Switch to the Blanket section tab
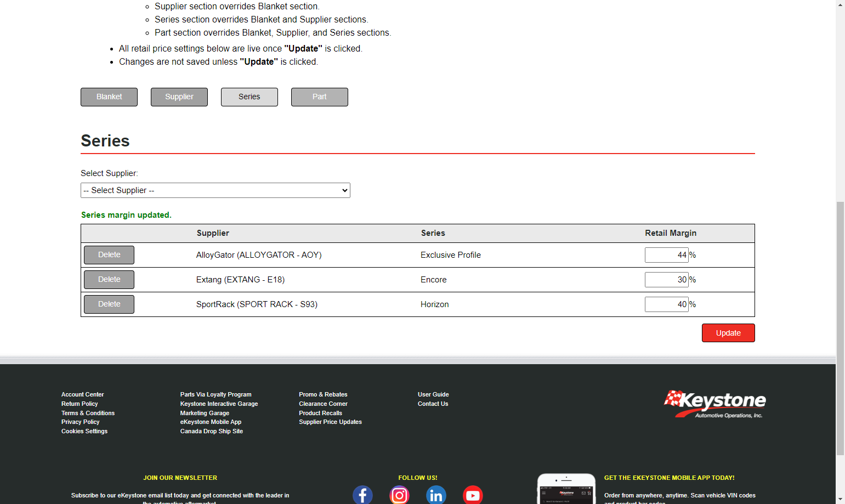 tap(109, 97)
